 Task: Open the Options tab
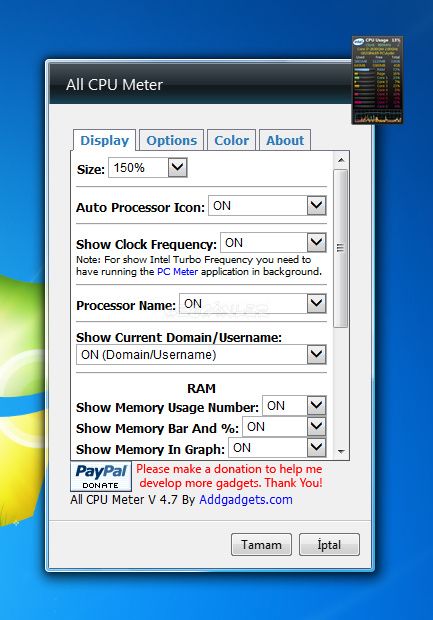click(172, 140)
